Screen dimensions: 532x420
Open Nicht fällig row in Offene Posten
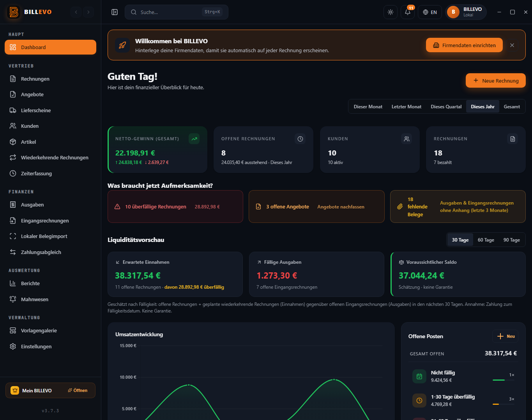[x=463, y=376]
